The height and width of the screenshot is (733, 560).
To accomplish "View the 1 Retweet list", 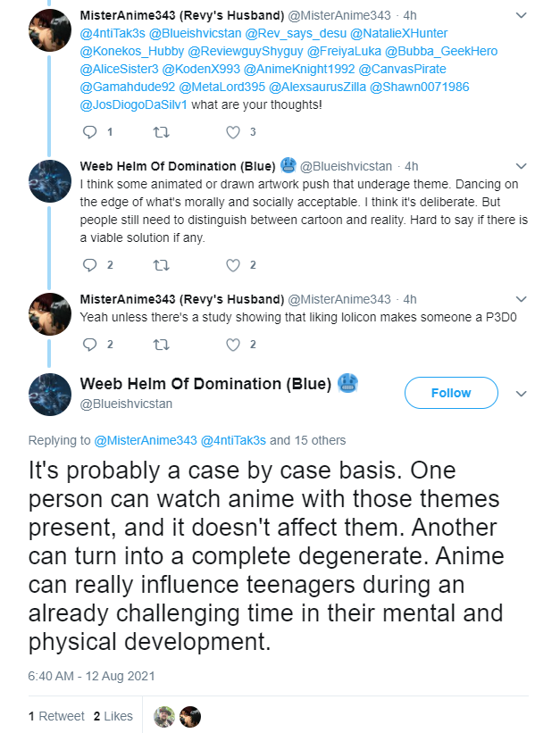I will [x=56, y=716].
